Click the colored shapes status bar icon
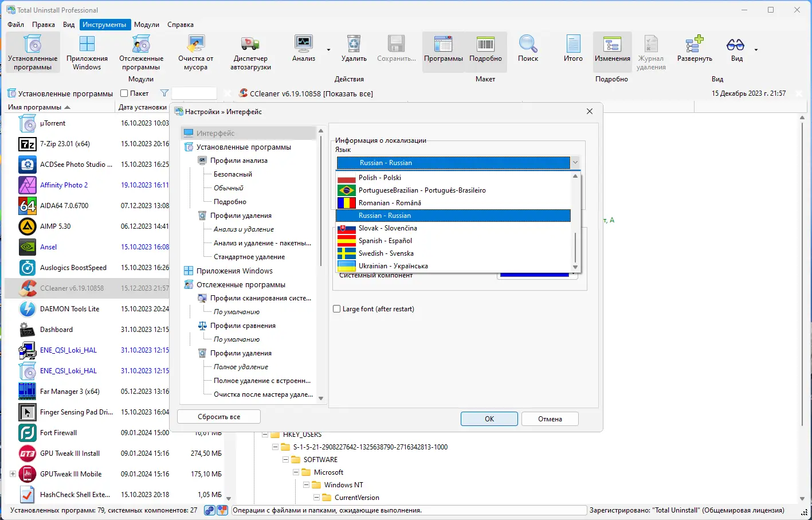Image resolution: width=812 pixels, height=520 pixels. click(x=222, y=510)
